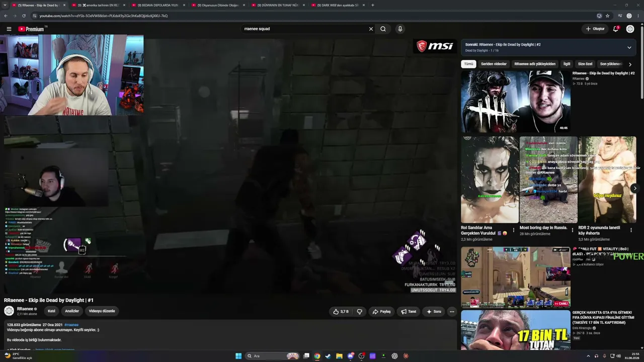Open options for 'Rol Sandılar Ama' short
Screen dimensions: 644x362
pyautogui.click(x=514, y=230)
